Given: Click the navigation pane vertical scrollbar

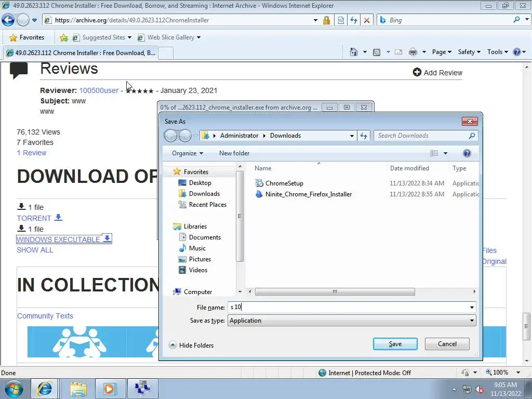Looking at the screenshot, I should 240,216.
